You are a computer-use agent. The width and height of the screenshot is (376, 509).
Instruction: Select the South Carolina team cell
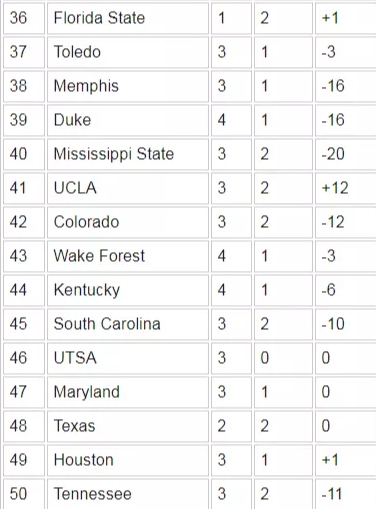click(128, 324)
